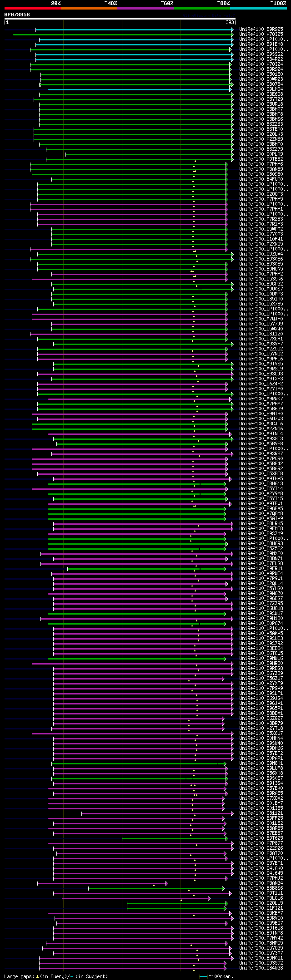
Task: Select the UniRef100_Q6ZG27 label
Action: (261, 718)
